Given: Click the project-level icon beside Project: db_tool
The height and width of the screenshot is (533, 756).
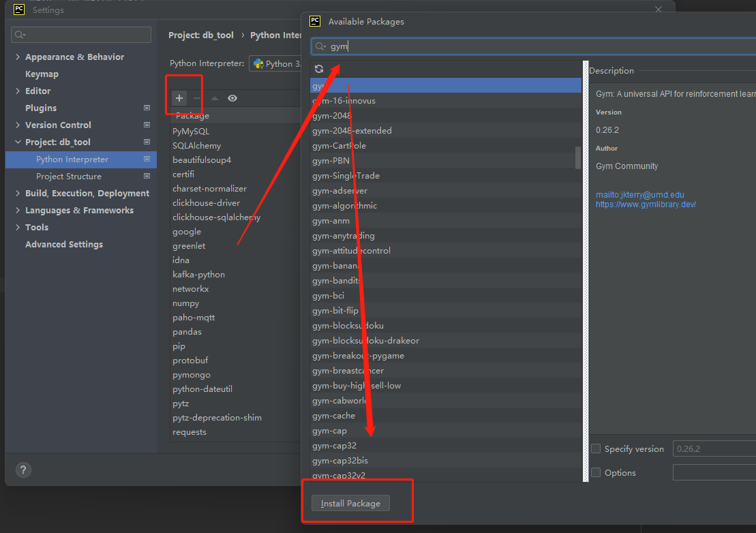Looking at the screenshot, I should click(147, 142).
